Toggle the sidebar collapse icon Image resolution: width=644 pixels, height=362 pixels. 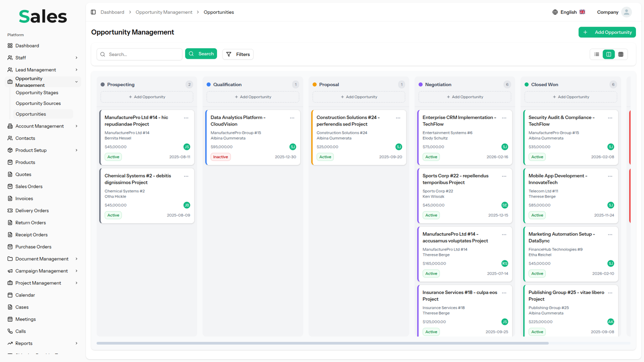pyautogui.click(x=93, y=12)
